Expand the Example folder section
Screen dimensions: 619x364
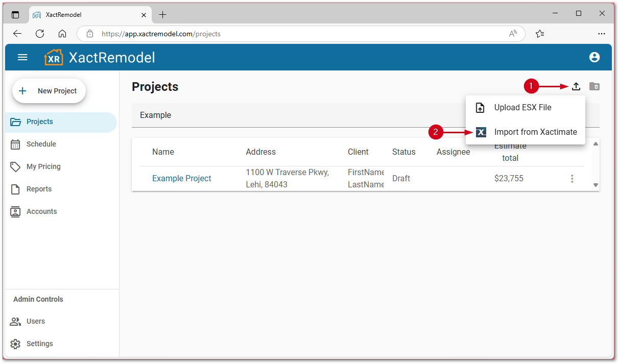[366, 115]
